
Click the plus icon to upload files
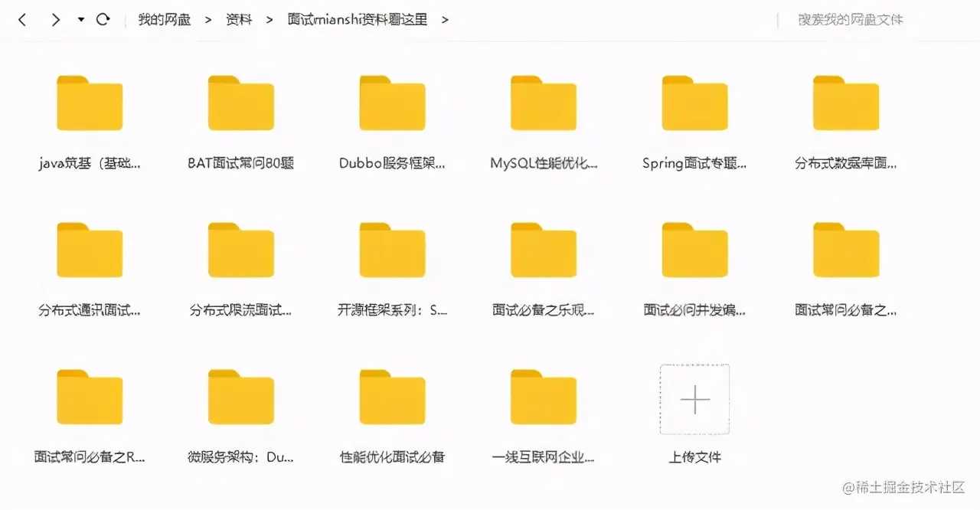pos(694,399)
